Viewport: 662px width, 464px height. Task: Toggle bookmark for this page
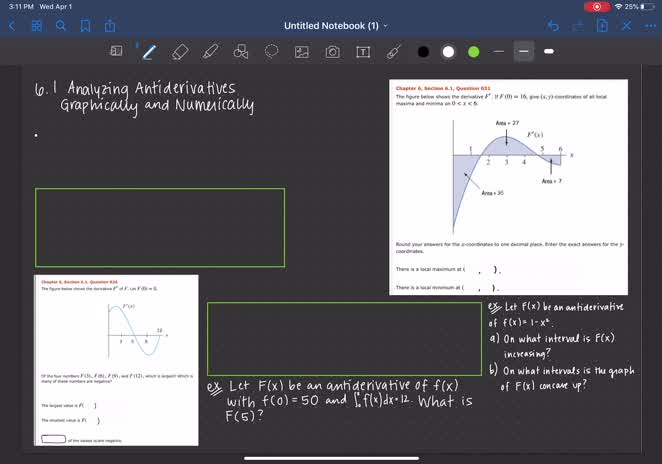[85, 25]
